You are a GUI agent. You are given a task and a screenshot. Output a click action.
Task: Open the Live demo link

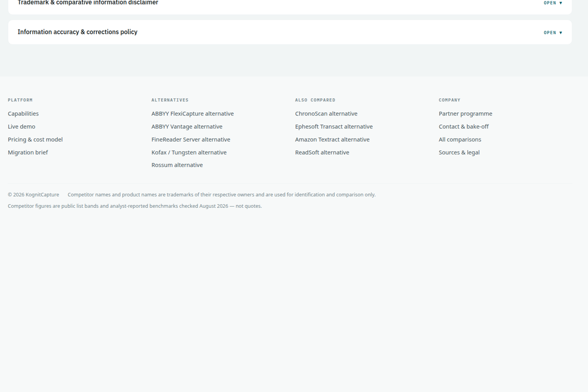click(21, 127)
